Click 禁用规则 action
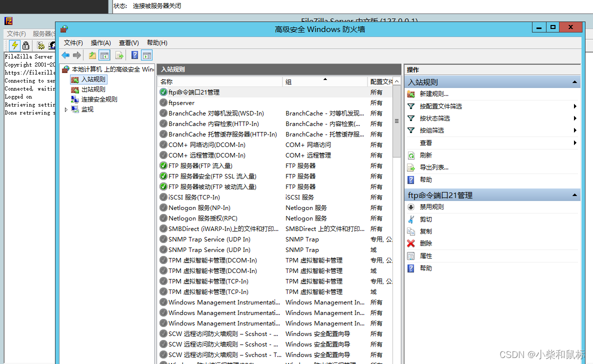The image size is (593, 364). [432, 207]
